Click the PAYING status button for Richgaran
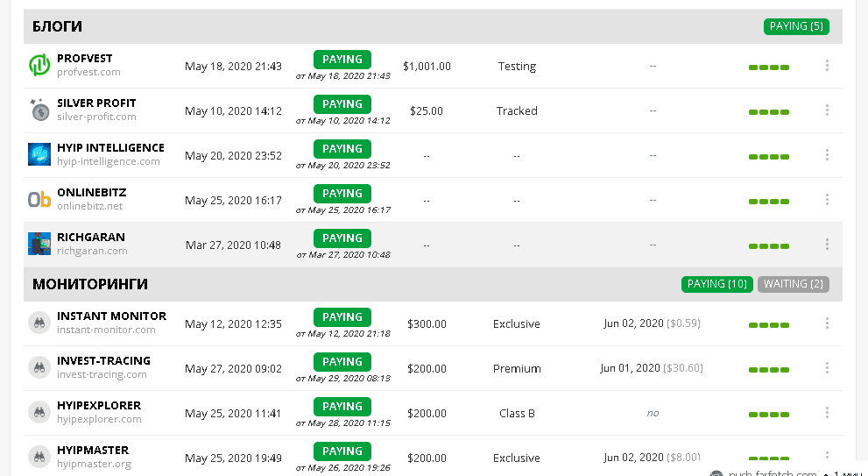 click(342, 238)
